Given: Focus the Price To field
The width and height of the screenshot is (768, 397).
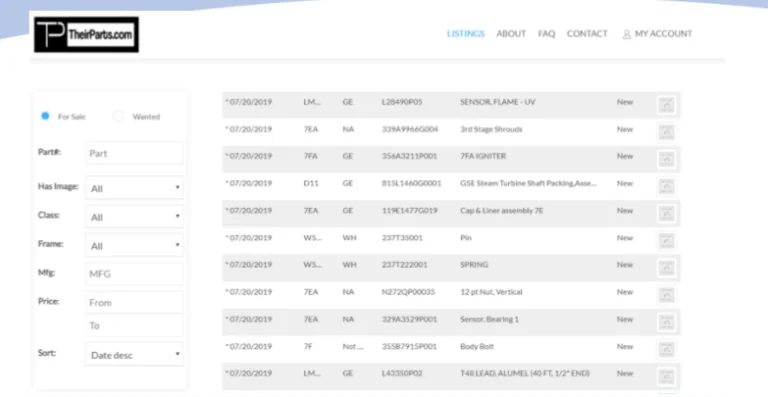Looking at the screenshot, I should pyautogui.click(x=134, y=326).
